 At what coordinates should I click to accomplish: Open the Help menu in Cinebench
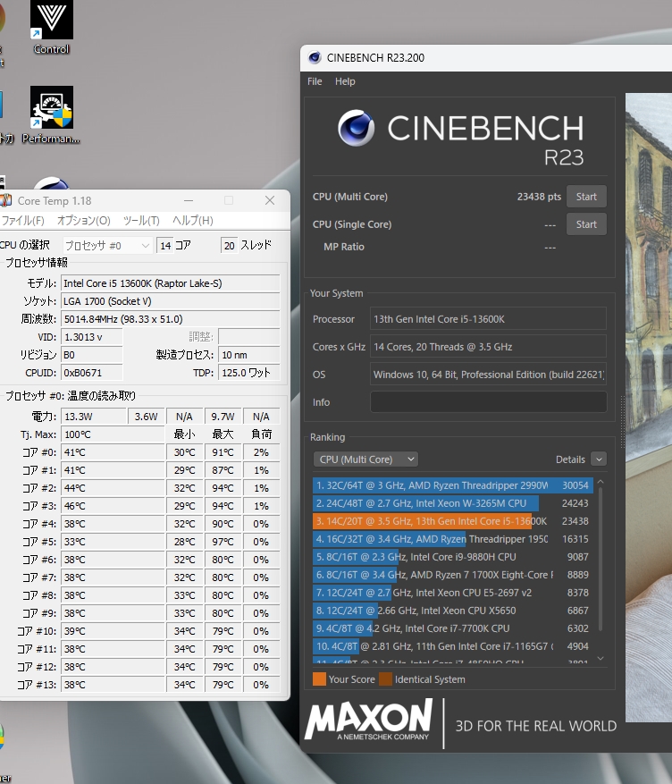click(345, 81)
